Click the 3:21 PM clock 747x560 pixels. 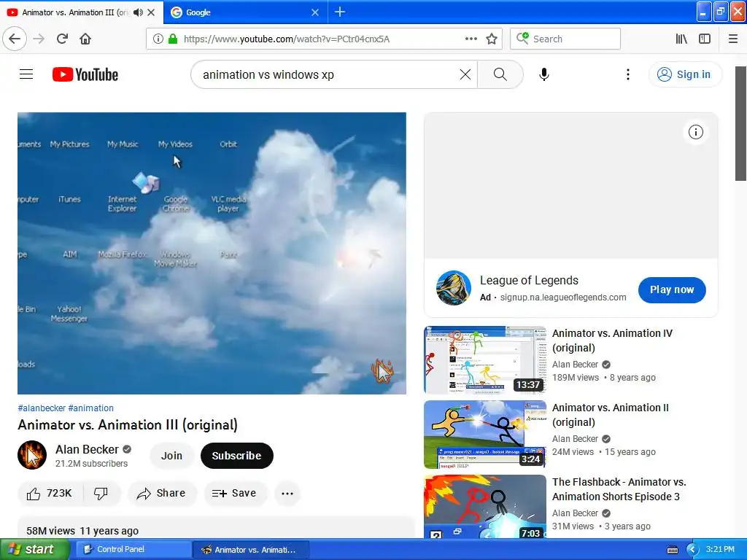pyautogui.click(x=720, y=550)
